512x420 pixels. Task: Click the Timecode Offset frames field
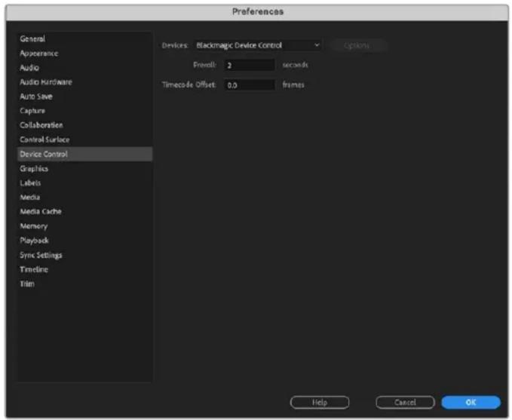tap(249, 85)
